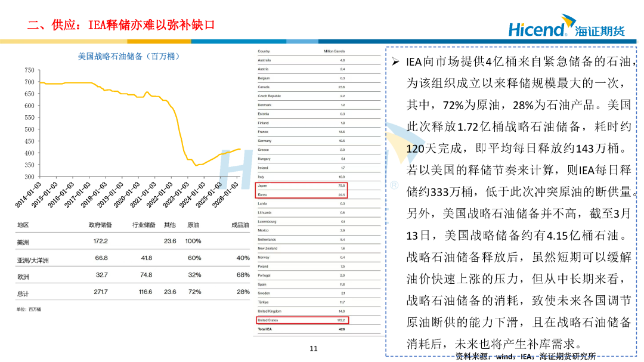Select the Türkiye row
The width and height of the screenshot is (644, 362).
318,302
